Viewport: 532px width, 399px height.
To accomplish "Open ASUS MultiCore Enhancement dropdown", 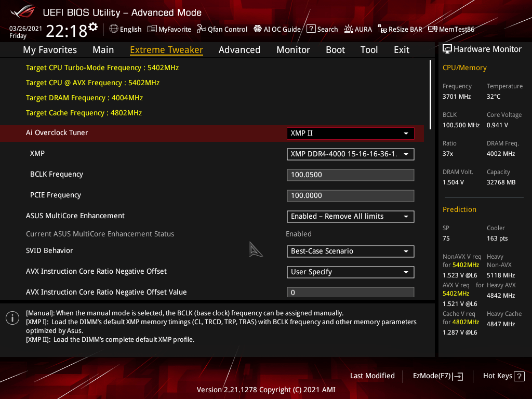I will tap(351, 217).
